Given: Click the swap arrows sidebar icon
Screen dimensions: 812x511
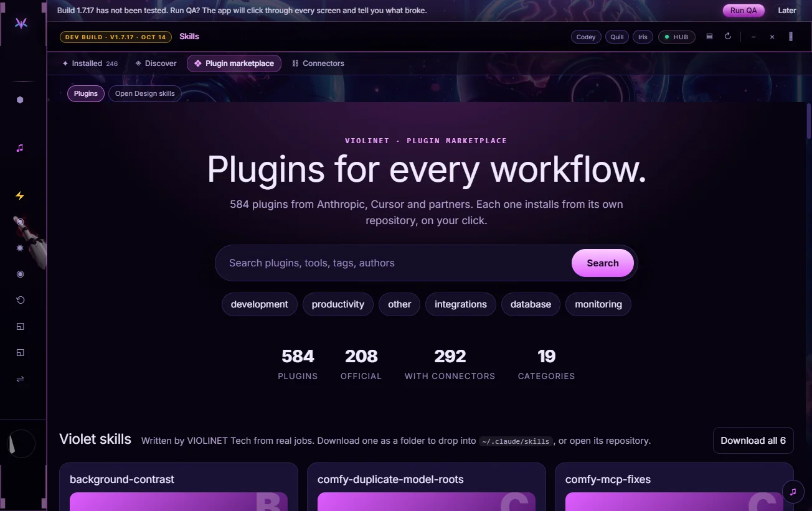Looking at the screenshot, I should coord(20,379).
